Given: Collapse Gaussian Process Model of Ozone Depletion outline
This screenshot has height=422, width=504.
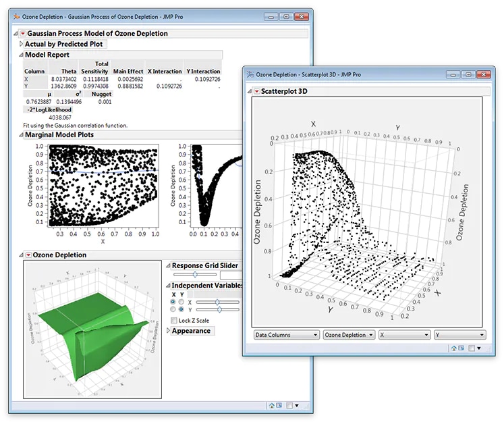Looking at the screenshot, I should [16, 34].
